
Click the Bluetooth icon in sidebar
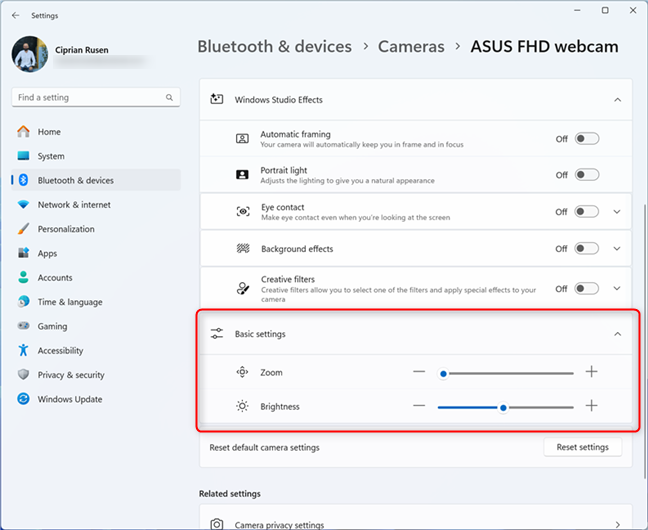[24, 180]
